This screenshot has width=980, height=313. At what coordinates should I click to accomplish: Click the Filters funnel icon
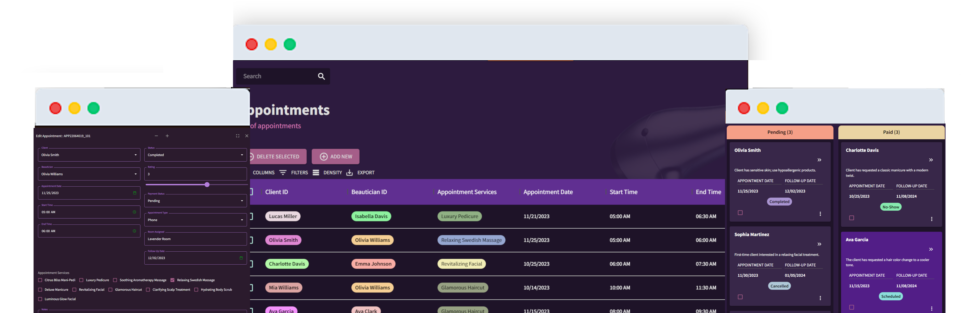tap(283, 172)
